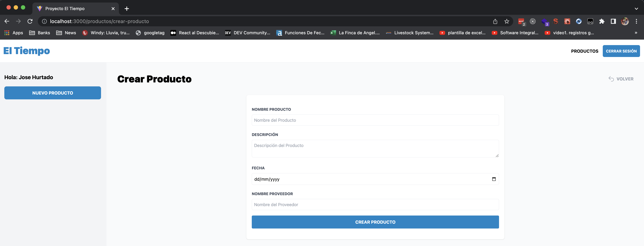Expand the browser tab search chevron

point(636,8)
